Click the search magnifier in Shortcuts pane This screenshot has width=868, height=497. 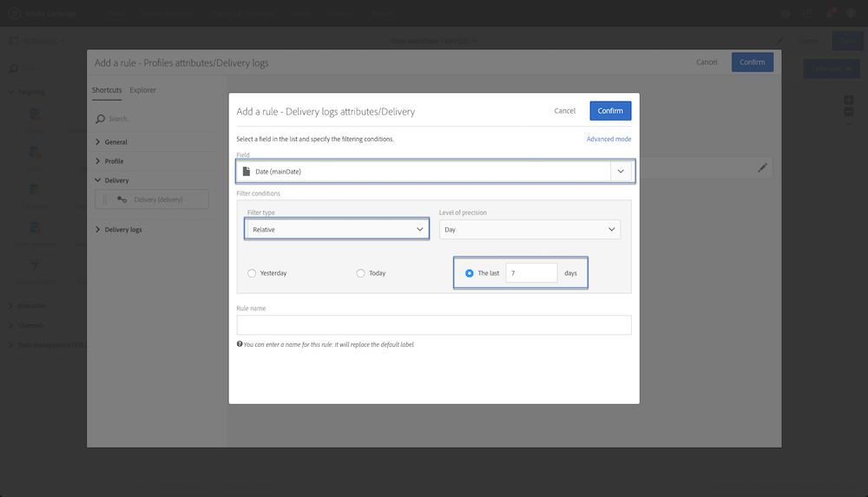tap(100, 119)
